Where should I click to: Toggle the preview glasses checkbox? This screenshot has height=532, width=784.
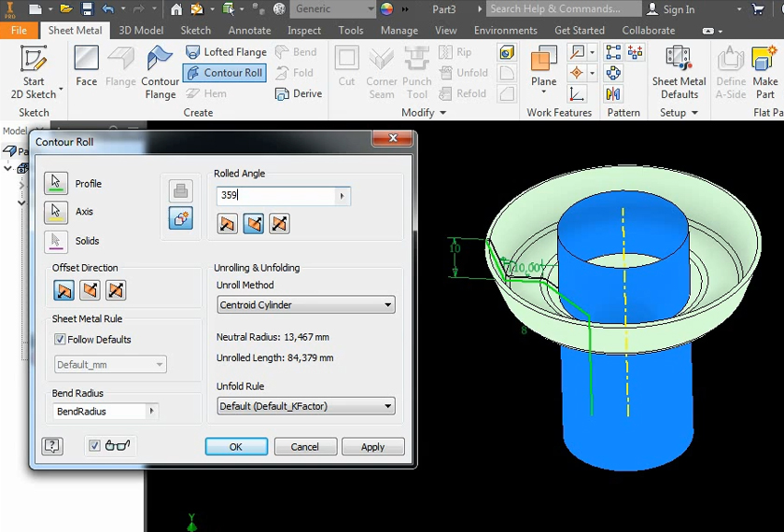[x=94, y=446]
